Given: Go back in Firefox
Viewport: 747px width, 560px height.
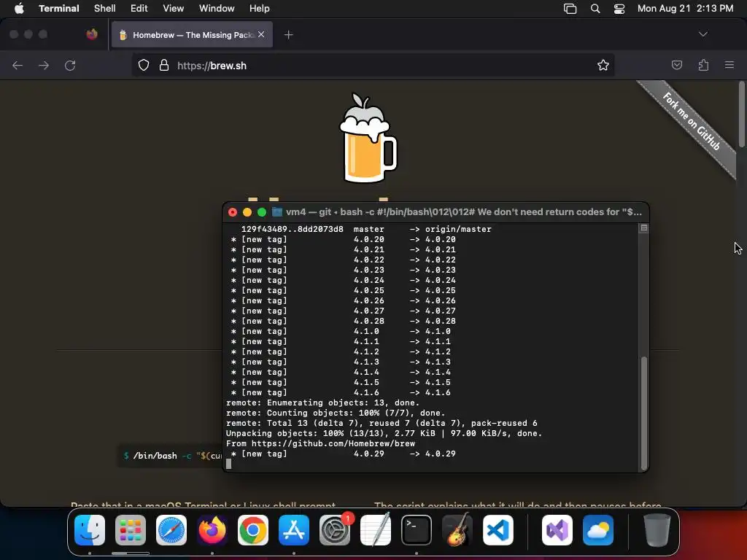Looking at the screenshot, I should pyautogui.click(x=18, y=65).
